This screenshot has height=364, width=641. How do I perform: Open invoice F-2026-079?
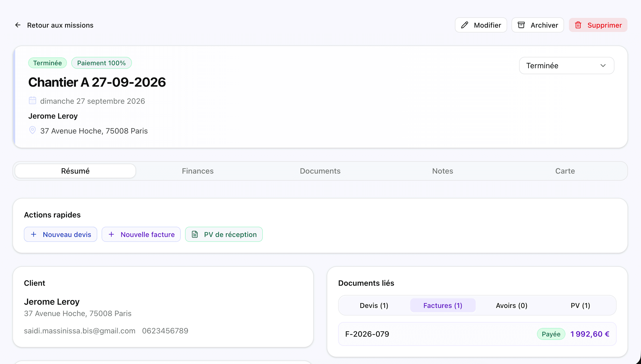click(x=477, y=334)
